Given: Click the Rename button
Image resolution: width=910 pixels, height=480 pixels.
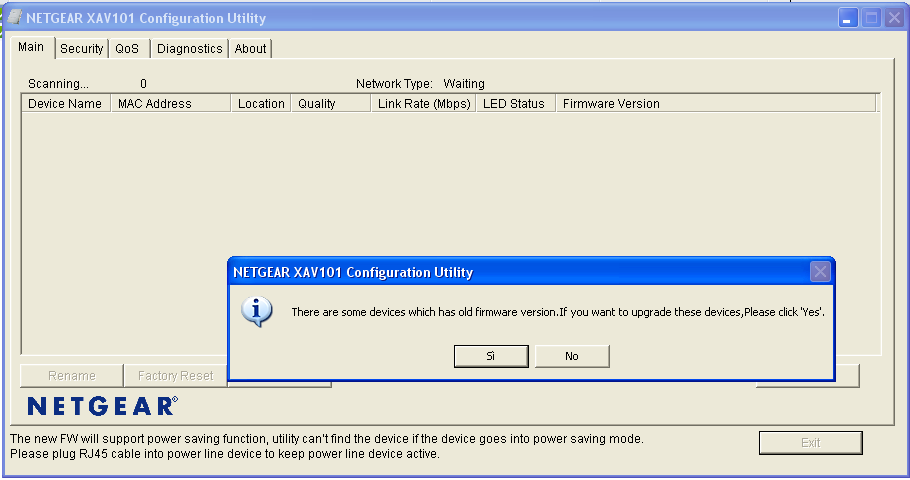Looking at the screenshot, I should point(72,376).
